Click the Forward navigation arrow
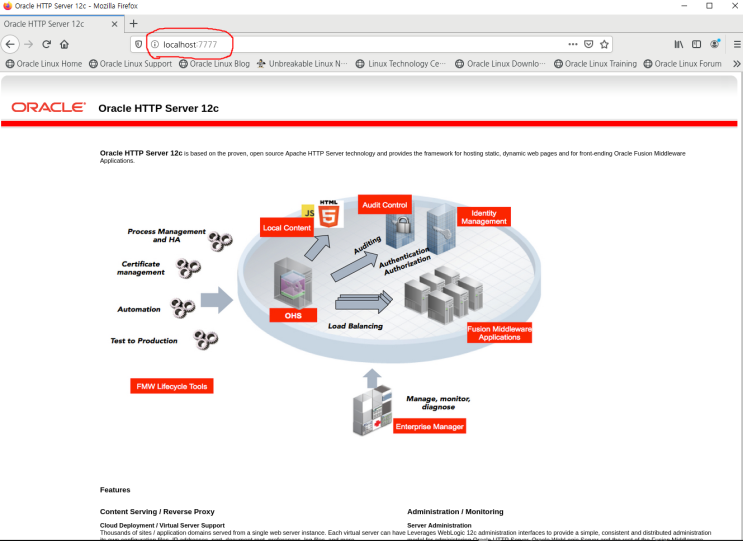This screenshot has width=743, height=541. [28, 45]
